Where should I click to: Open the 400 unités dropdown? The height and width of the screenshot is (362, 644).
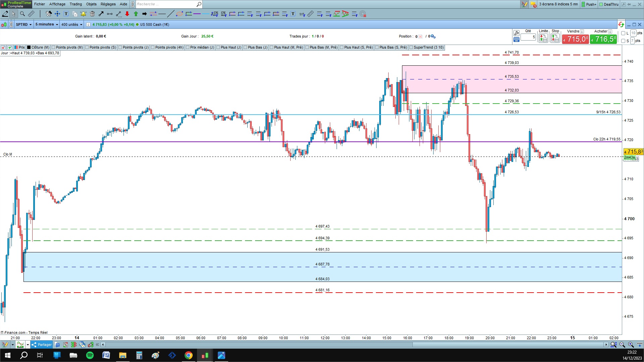[x=71, y=24]
